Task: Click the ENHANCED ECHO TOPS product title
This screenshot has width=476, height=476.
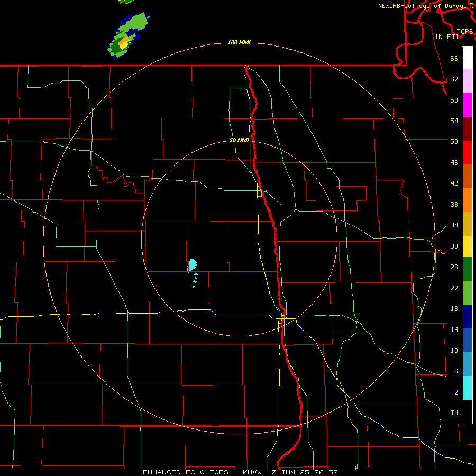Action: coord(186,472)
